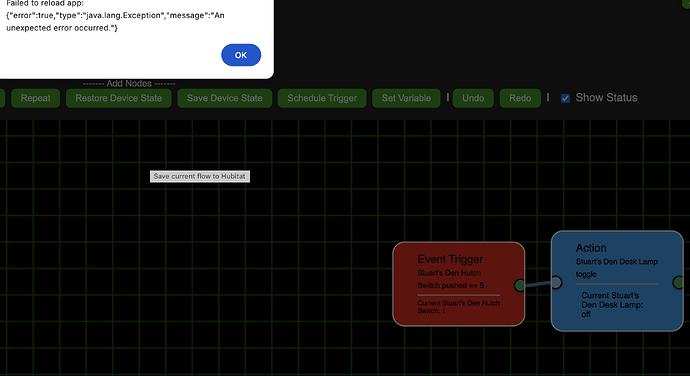
Task: Click the Redo button
Action: pos(520,98)
